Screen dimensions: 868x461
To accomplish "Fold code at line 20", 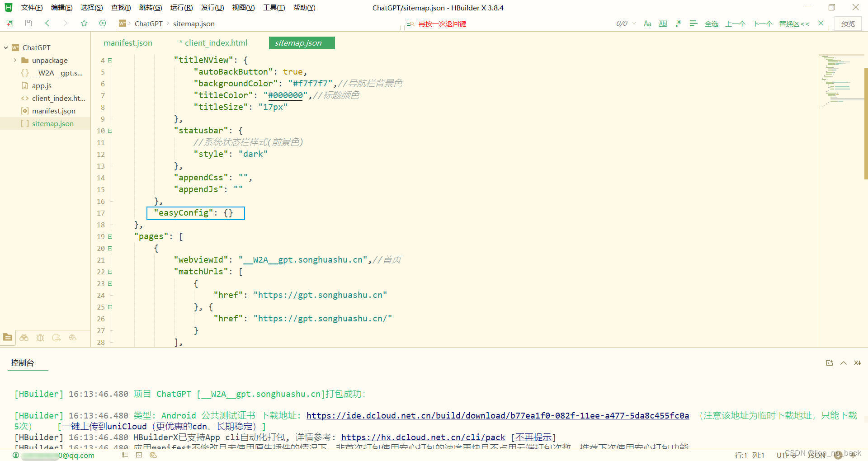I will tap(110, 248).
